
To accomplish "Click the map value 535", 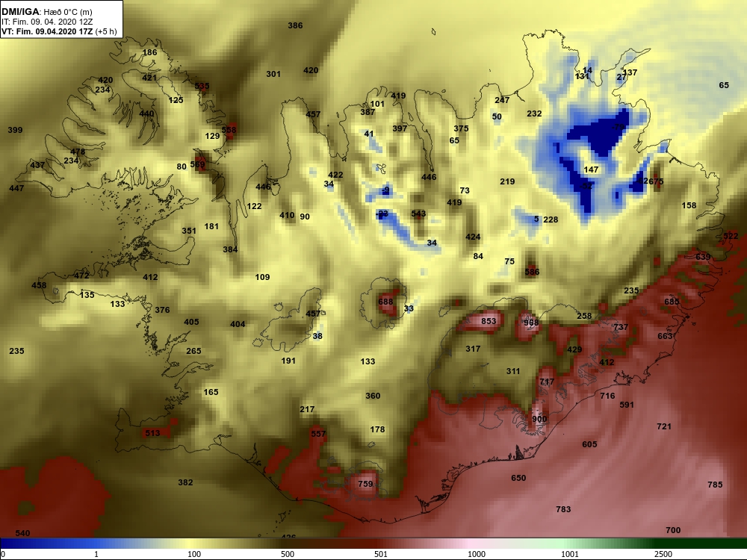I will pos(202,86).
